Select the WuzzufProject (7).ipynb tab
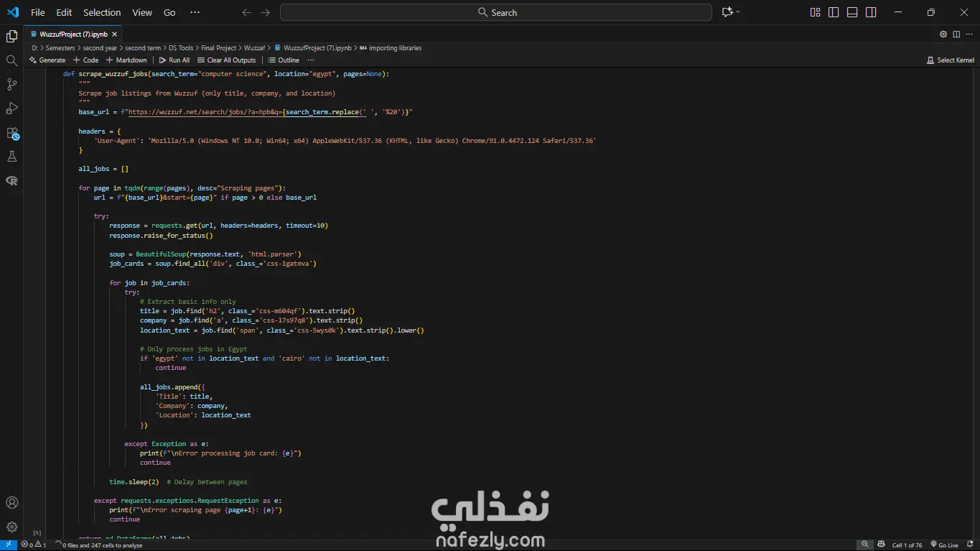 click(x=73, y=34)
